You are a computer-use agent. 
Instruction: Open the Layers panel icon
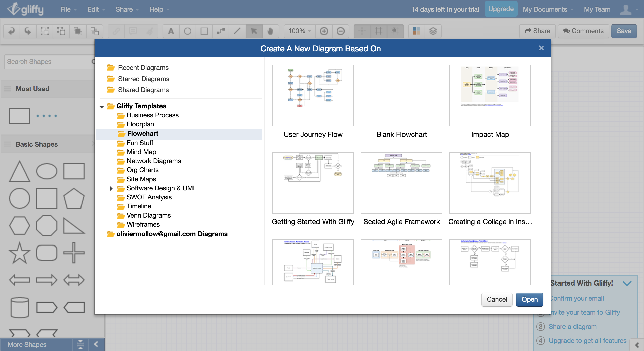pyautogui.click(x=433, y=31)
